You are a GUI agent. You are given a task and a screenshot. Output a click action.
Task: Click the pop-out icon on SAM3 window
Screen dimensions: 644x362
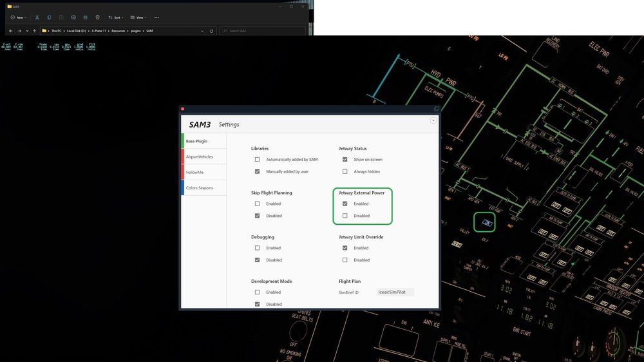(x=436, y=109)
